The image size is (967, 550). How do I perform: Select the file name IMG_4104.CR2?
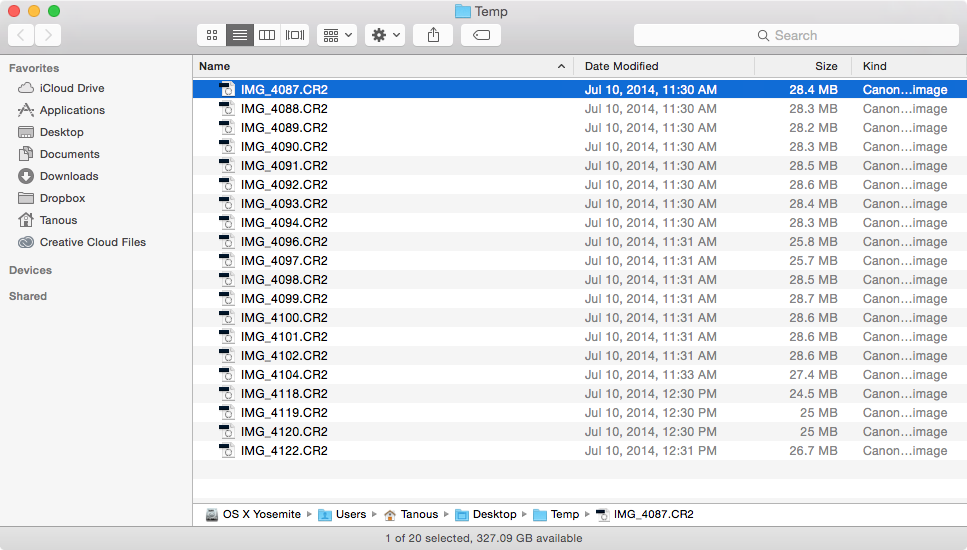click(284, 375)
